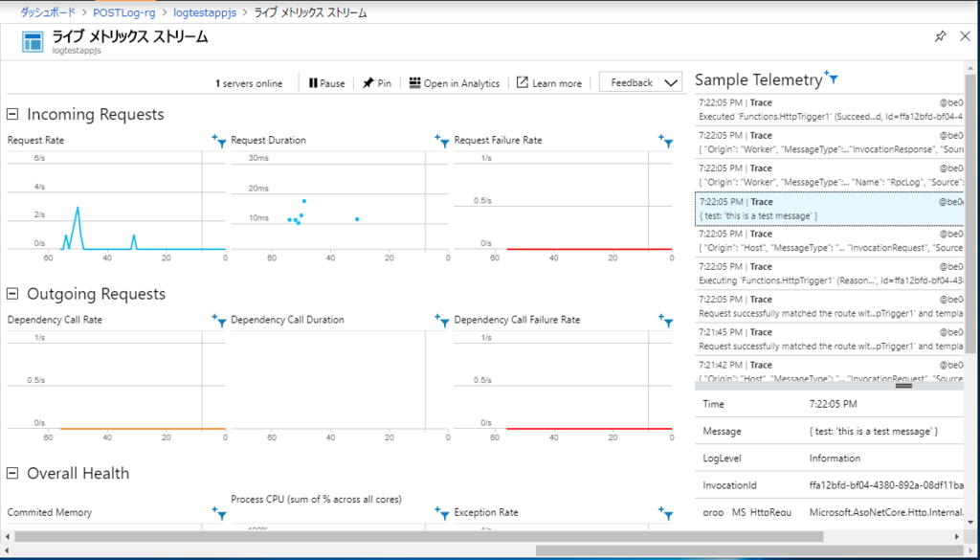
Task: Close the Live Metrics Stream blade
Action: point(965,36)
